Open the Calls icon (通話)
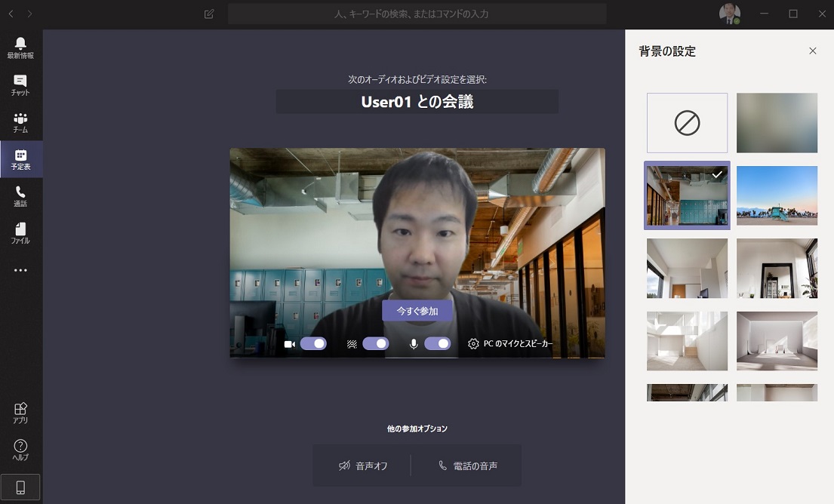The width and height of the screenshot is (834, 504). [x=20, y=196]
